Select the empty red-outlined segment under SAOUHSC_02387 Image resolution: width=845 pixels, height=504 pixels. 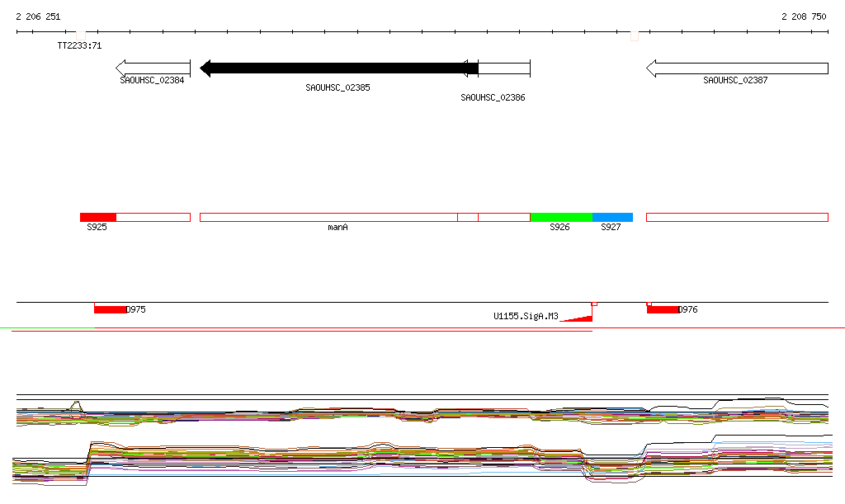pyautogui.click(x=736, y=217)
